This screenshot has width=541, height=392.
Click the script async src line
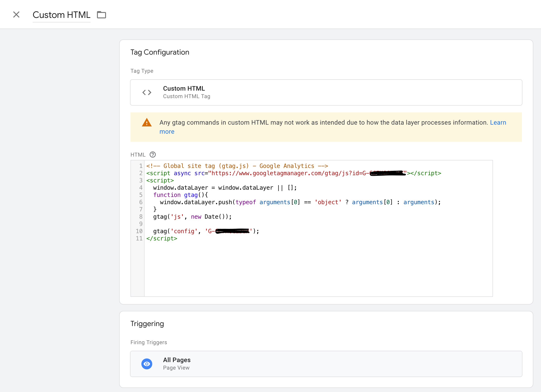pyautogui.click(x=294, y=173)
